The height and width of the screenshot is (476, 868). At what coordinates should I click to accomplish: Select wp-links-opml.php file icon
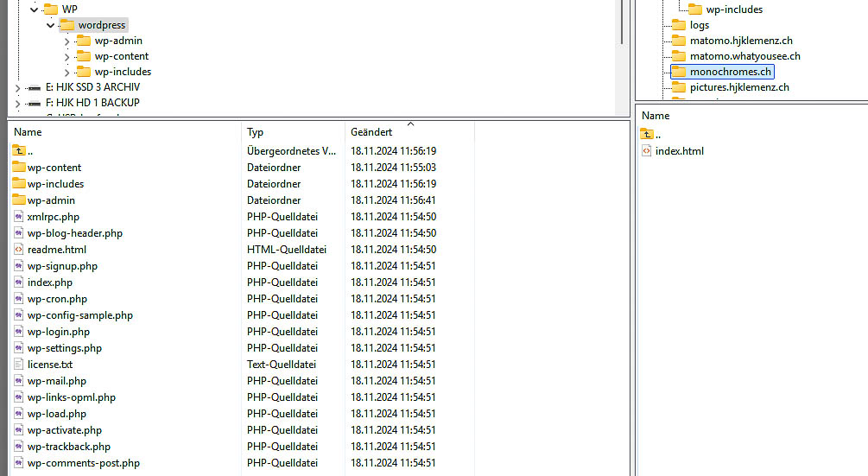pos(19,397)
